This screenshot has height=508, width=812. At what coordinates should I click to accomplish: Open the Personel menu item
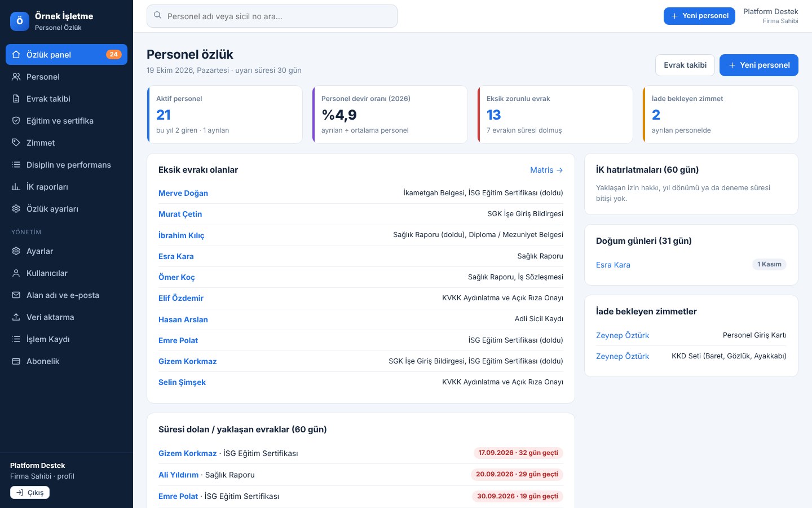pyautogui.click(x=67, y=77)
